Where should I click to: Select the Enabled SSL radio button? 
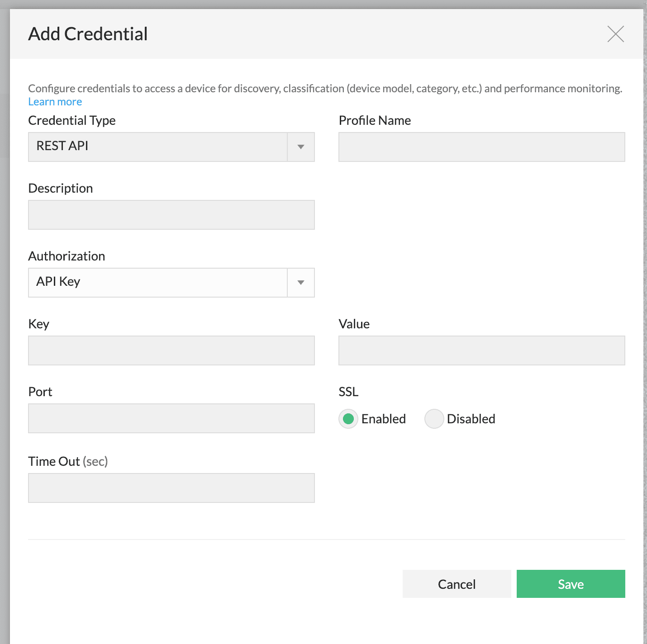(x=348, y=419)
